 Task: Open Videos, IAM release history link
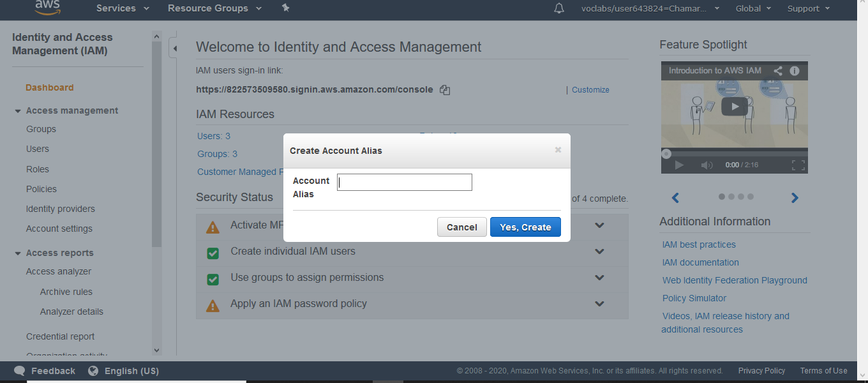(x=726, y=322)
